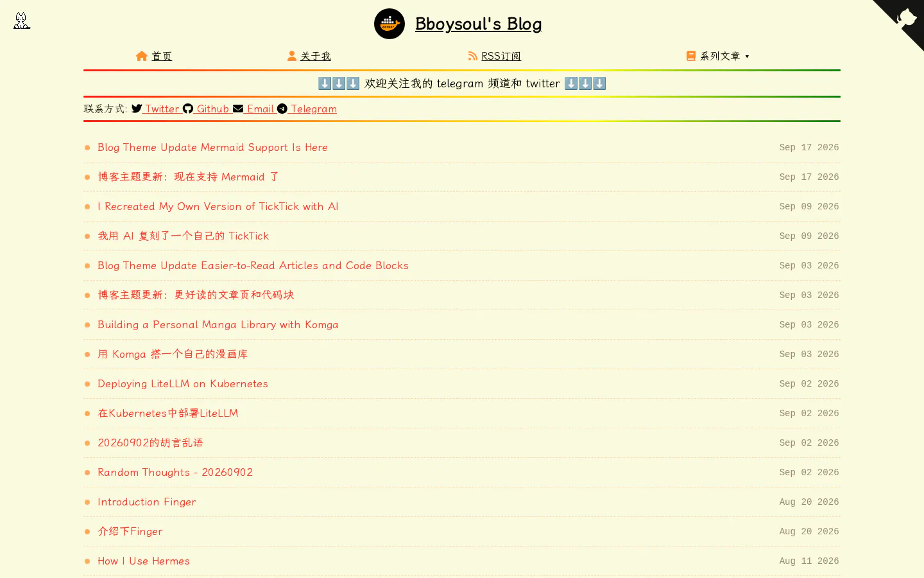The image size is (924, 578).
Task: Click the Twitter bird icon
Action: [137, 109]
